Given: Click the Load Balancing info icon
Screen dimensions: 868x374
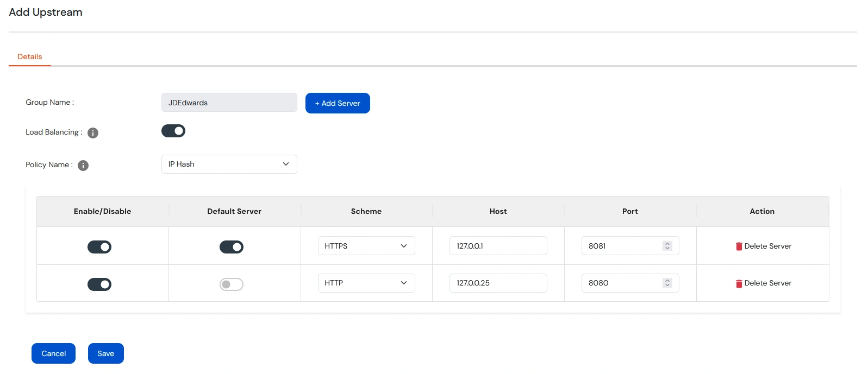Looking at the screenshot, I should (x=93, y=133).
